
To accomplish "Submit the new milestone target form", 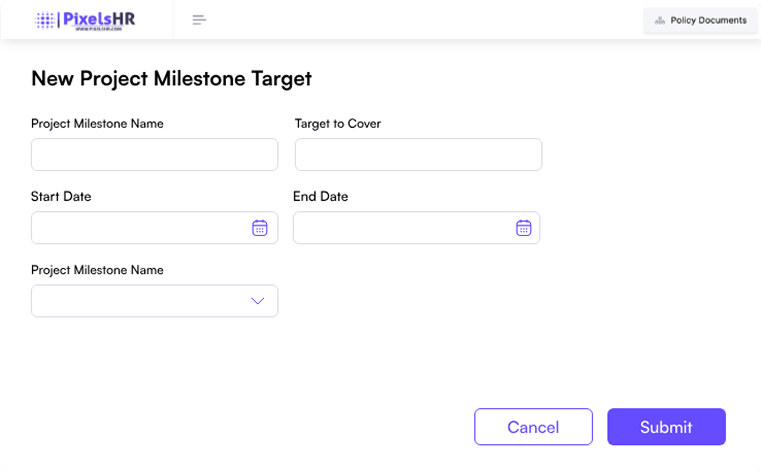I will (666, 427).
